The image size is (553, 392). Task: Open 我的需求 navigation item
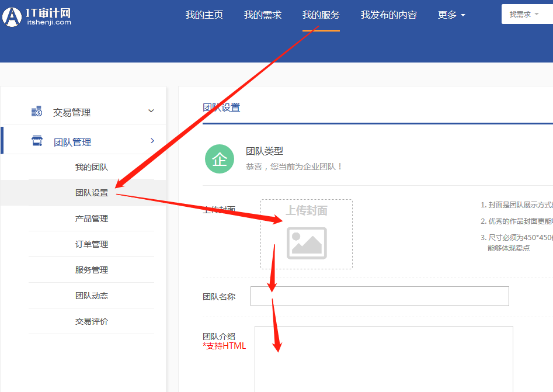(x=263, y=15)
